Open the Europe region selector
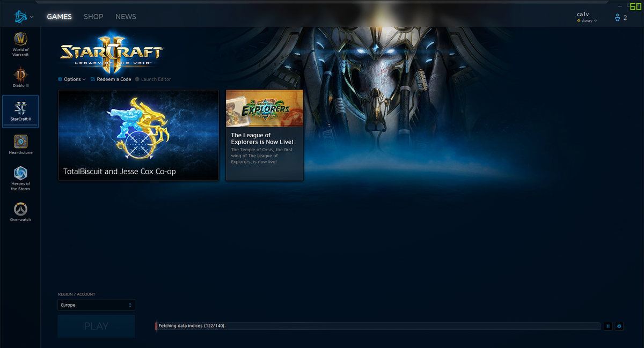Image resolution: width=644 pixels, height=348 pixels. (96, 305)
